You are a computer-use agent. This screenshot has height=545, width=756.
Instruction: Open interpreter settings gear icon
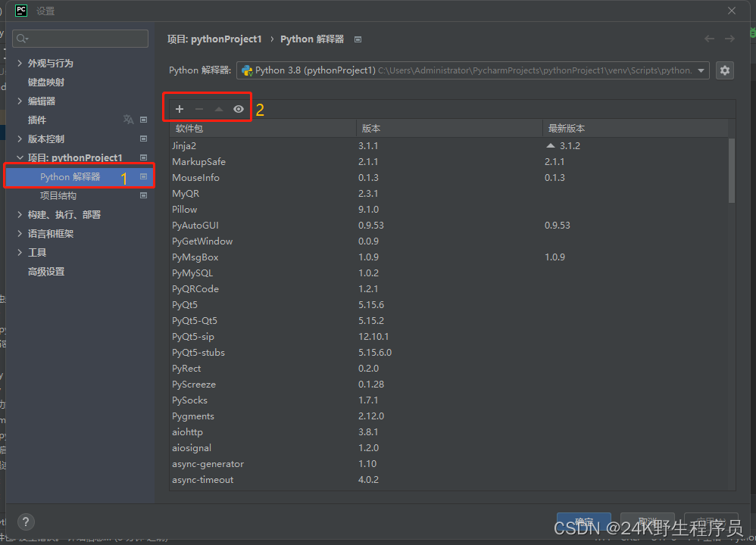pyautogui.click(x=725, y=70)
